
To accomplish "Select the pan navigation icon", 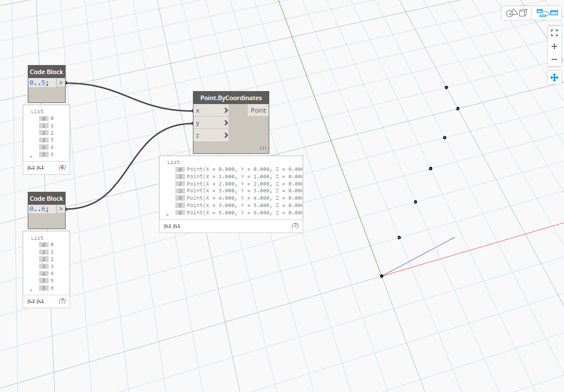I will click(554, 77).
